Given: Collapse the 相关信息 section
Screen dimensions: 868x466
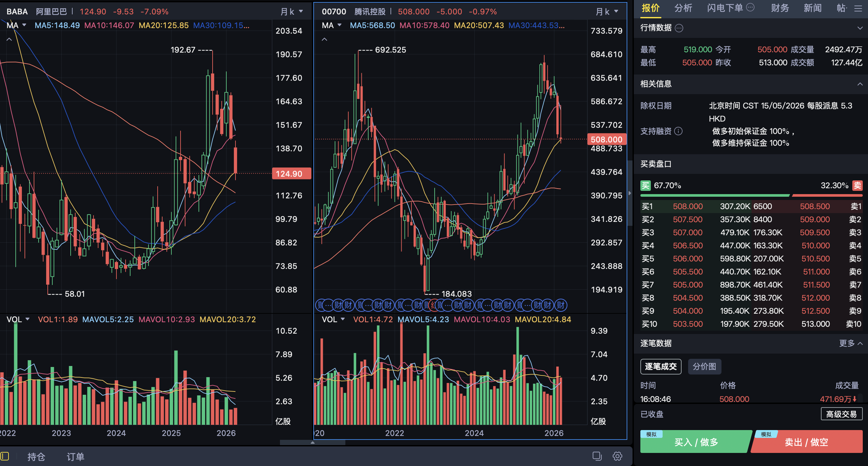Looking at the screenshot, I should [859, 84].
